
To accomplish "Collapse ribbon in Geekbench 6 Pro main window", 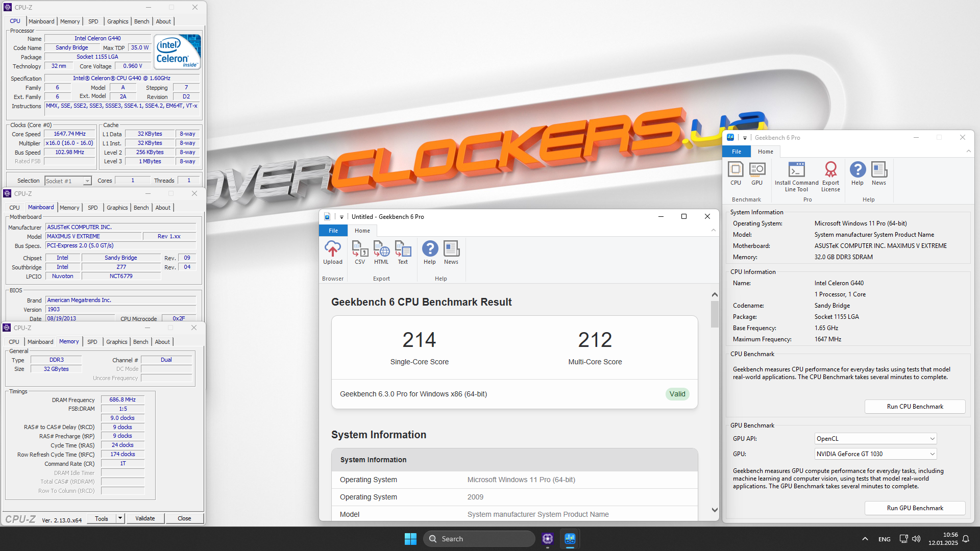I will click(968, 152).
